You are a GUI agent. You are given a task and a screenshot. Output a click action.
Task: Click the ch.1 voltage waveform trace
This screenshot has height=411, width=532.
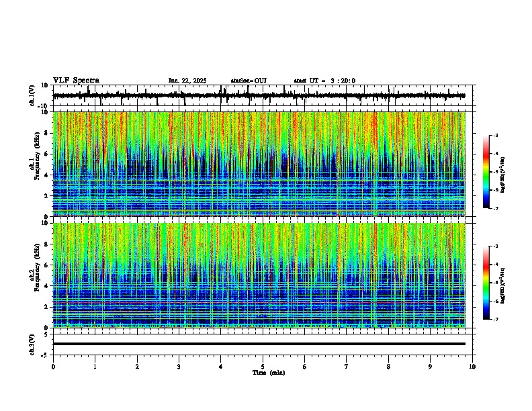pos(259,95)
